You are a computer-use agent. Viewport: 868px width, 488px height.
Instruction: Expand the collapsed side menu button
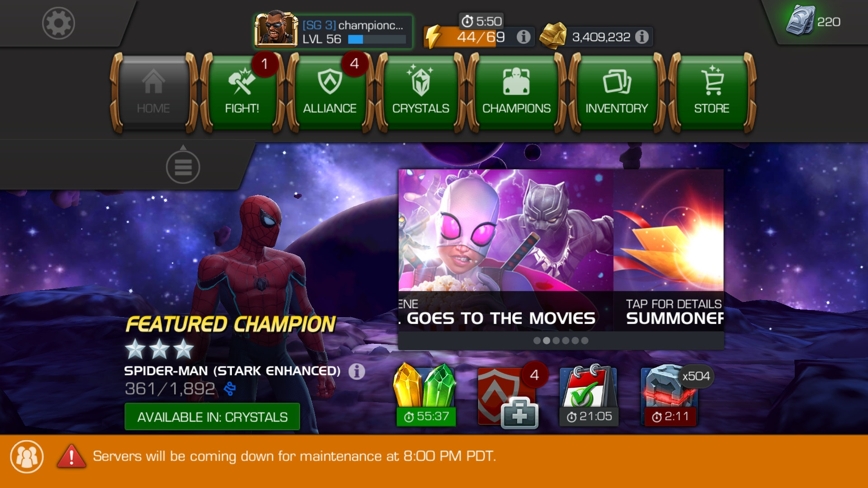pyautogui.click(x=183, y=167)
